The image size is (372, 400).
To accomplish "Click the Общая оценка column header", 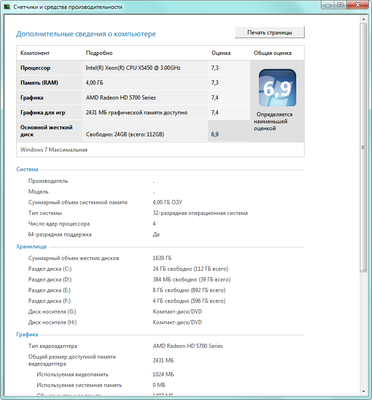I will coord(272,53).
